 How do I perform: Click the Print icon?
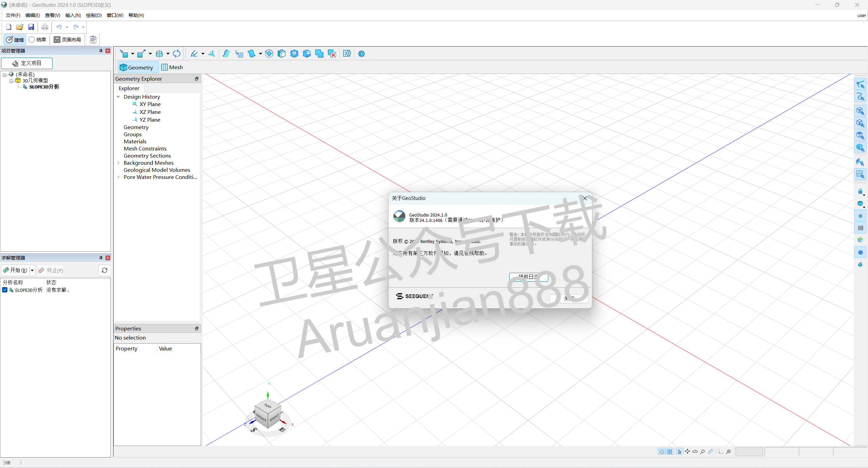pyautogui.click(x=45, y=27)
